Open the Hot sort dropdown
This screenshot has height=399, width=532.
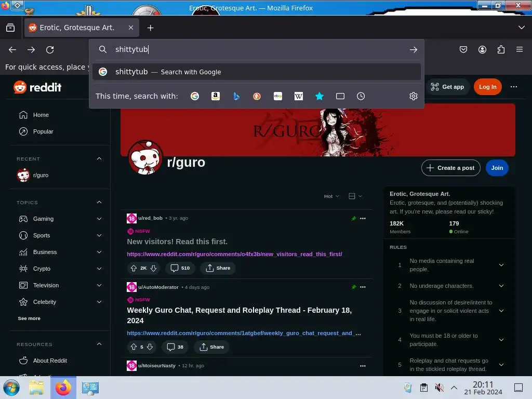(x=331, y=196)
